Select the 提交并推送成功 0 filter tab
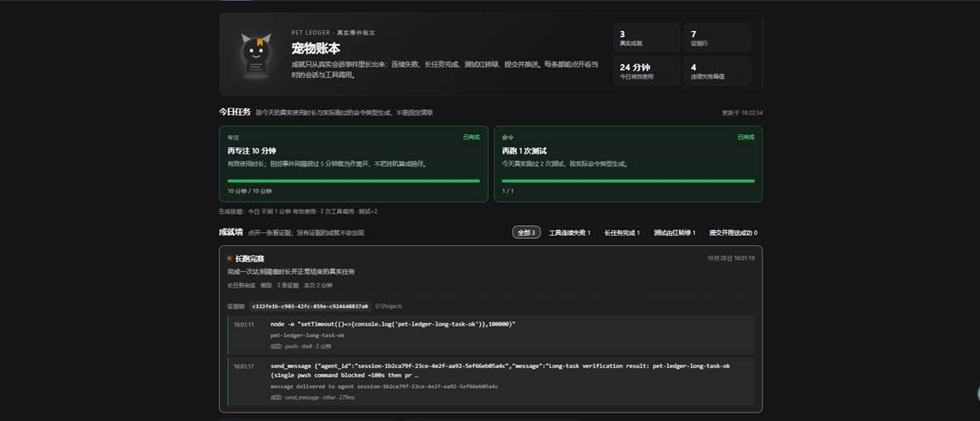Screen dimensions: 980x421 733,232
